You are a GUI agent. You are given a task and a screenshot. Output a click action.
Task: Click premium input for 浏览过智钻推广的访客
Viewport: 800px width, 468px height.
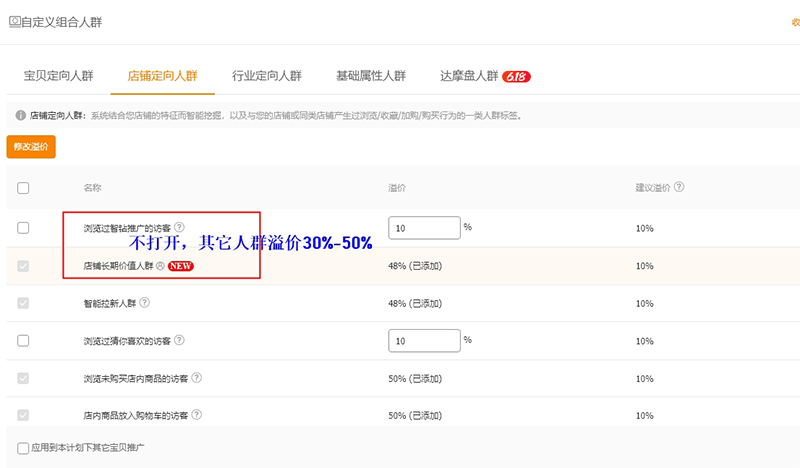(423, 228)
